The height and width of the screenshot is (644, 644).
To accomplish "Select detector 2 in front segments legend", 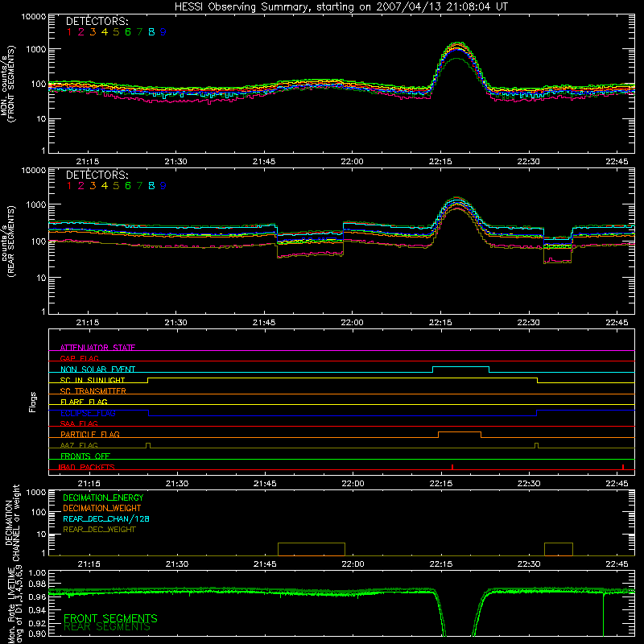I will 81,32.
